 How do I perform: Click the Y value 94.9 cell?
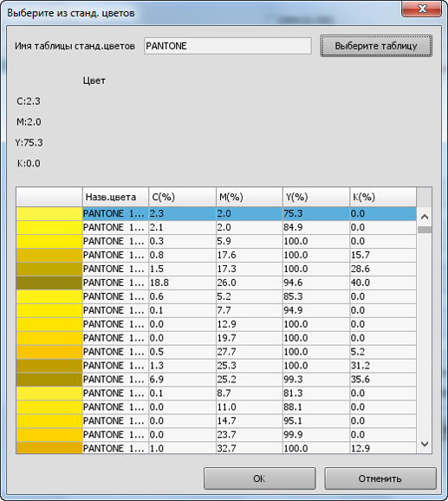click(x=316, y=310)
